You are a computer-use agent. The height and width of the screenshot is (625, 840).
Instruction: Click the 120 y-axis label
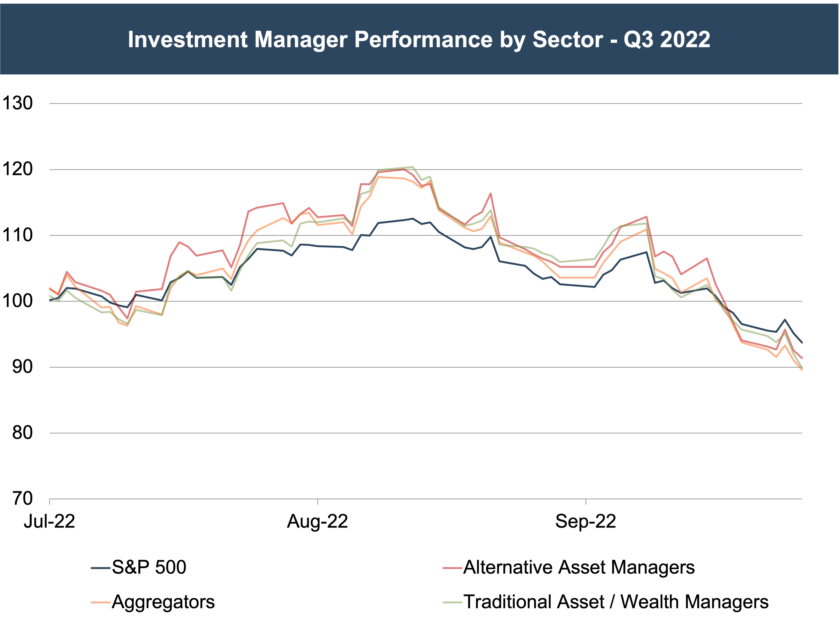(18, 169)
